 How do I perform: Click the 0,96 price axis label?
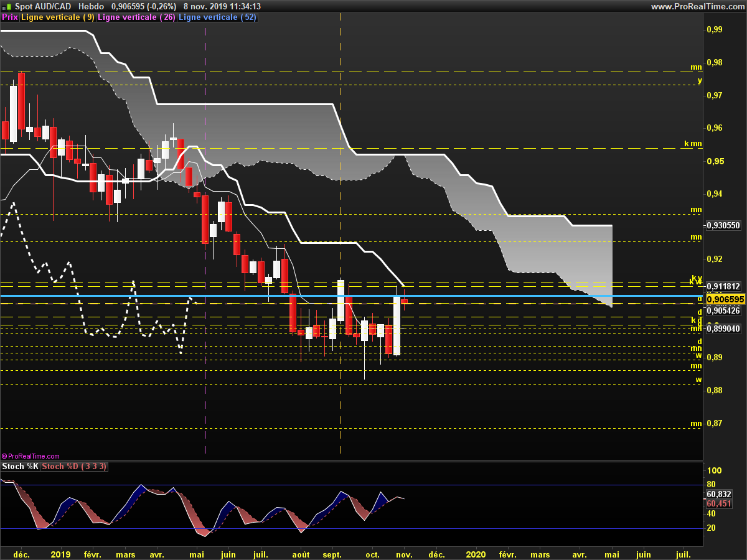pos(715,128)
